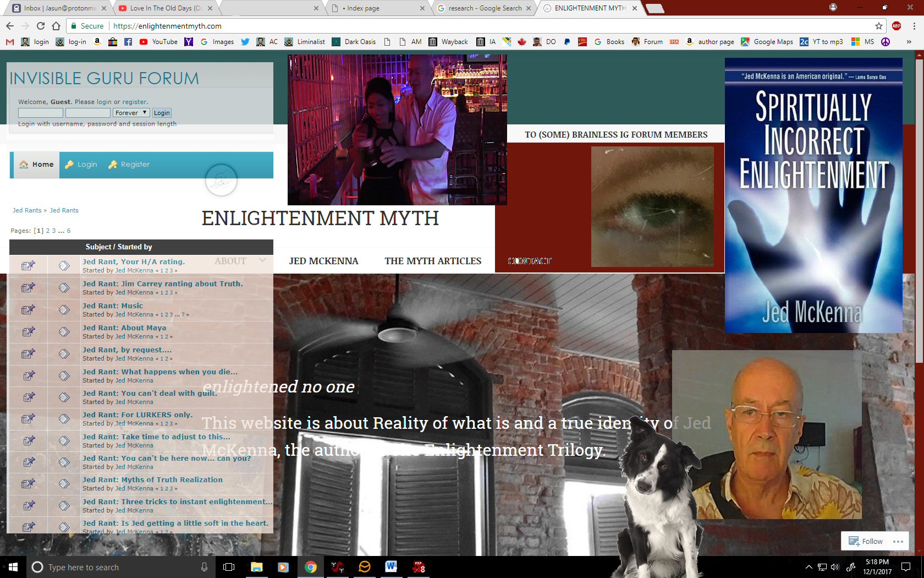Open the Forever session length dropdown
Viewport: 924px width, 578px height.
click(131, 113)
